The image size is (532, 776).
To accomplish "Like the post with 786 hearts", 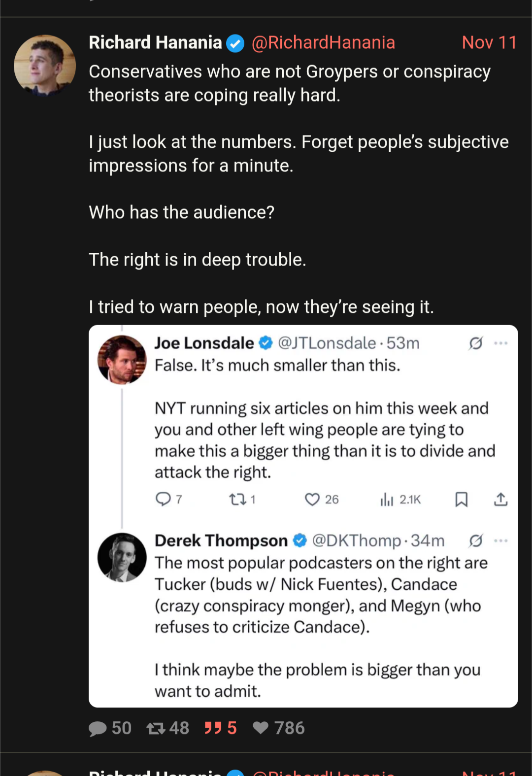I will [x=261, y=728].
